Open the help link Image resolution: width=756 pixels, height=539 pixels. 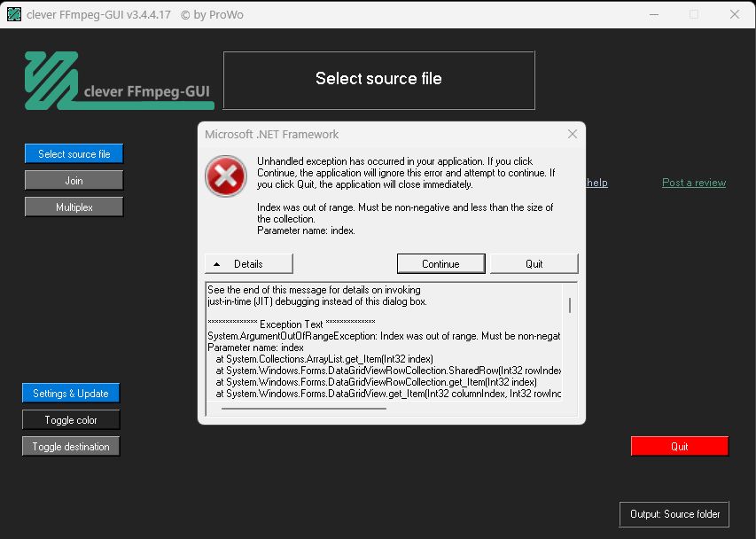click(596, 183)
